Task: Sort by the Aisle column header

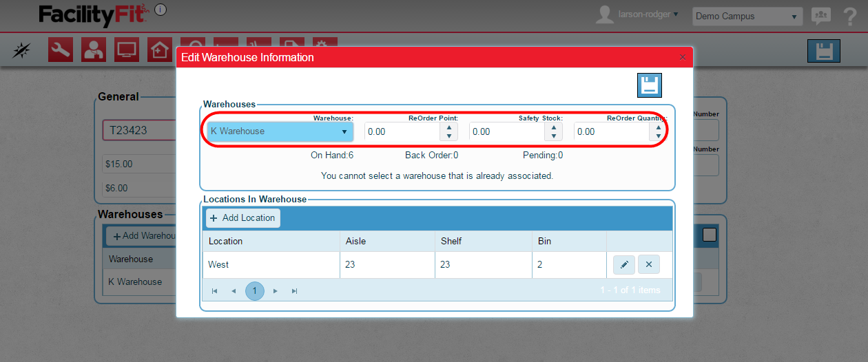Action: (x=355, y=241)
